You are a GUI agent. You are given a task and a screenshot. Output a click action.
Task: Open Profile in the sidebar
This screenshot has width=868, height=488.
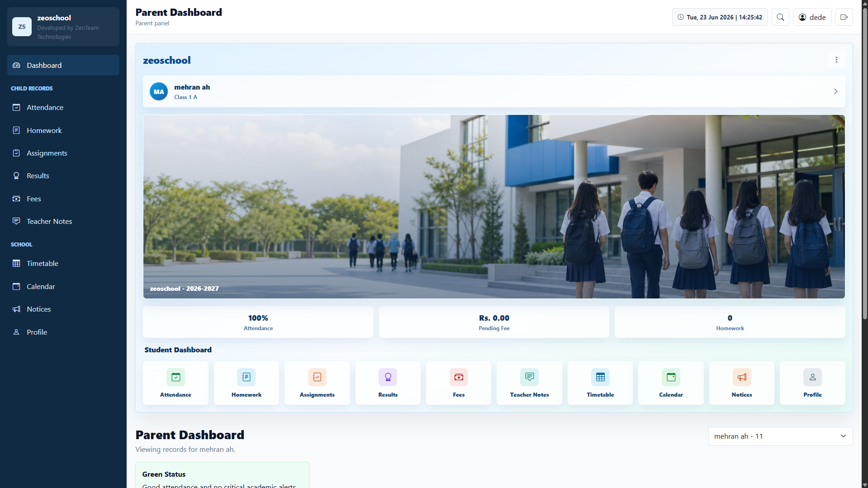tap(63, 332)
